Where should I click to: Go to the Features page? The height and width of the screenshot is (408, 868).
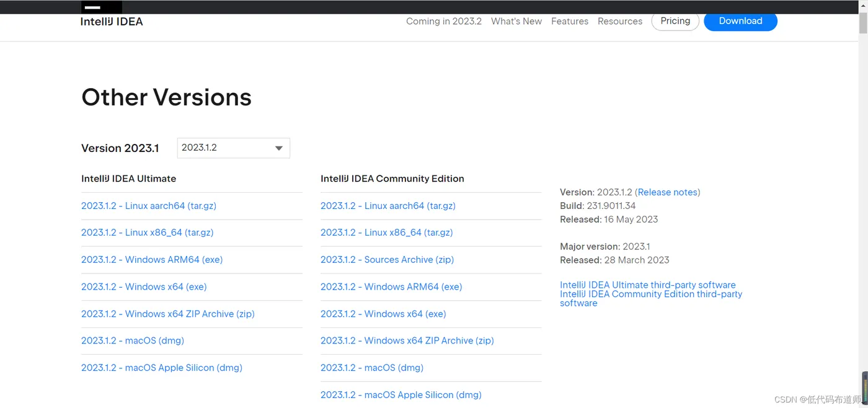click(570, 21)
